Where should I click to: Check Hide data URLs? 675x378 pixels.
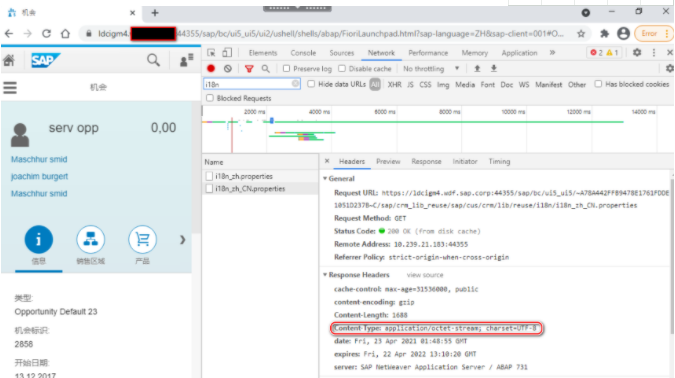coord(311,84)
